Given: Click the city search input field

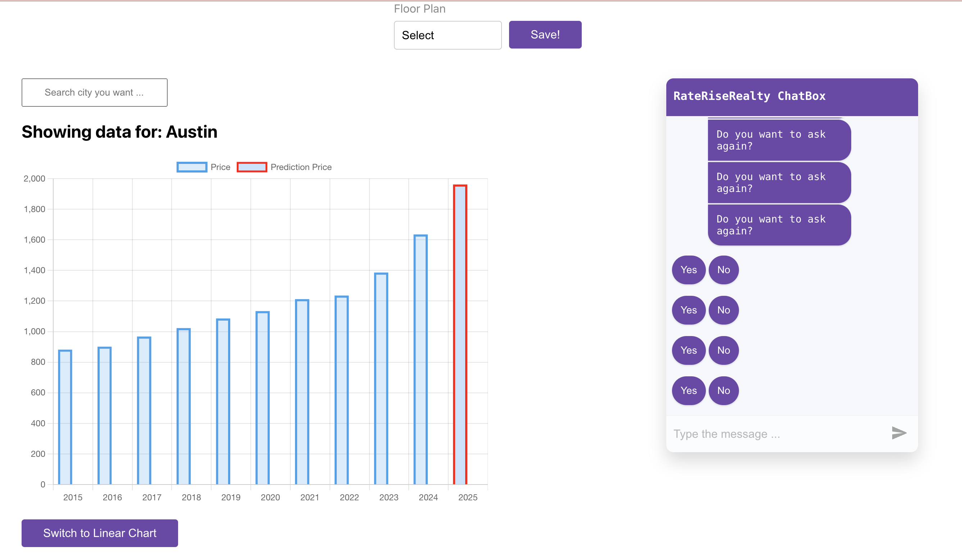Looking at the screenshot, I should pos(95,92).
